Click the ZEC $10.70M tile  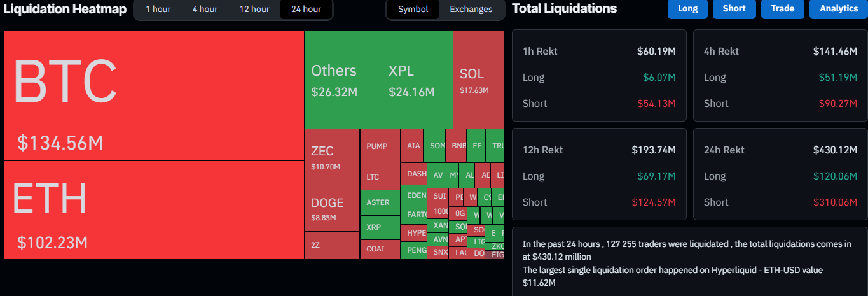pyautogui.click(x=331, y=157)
